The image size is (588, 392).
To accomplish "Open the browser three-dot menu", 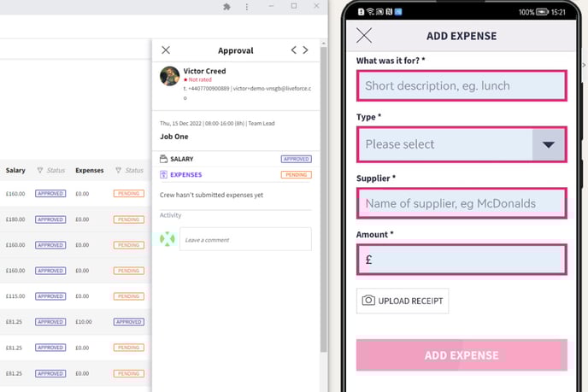I will point(247,7).
